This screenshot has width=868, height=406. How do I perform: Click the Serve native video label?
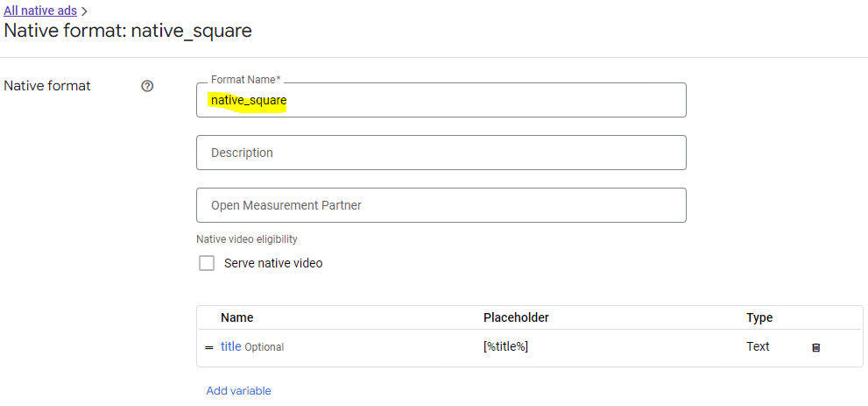point(273,263)
